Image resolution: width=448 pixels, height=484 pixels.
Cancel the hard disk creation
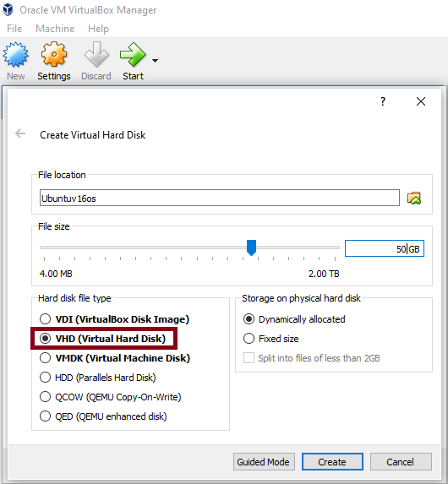point(401,462)
